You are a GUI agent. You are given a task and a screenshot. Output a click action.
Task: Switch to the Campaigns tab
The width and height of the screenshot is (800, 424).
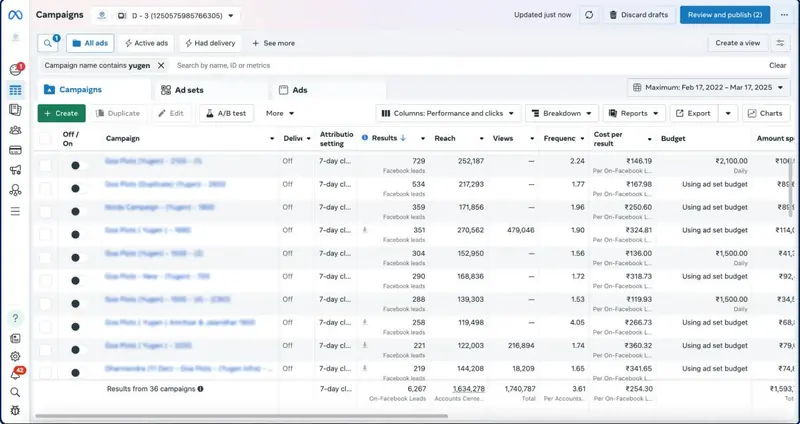pos(95,90)
